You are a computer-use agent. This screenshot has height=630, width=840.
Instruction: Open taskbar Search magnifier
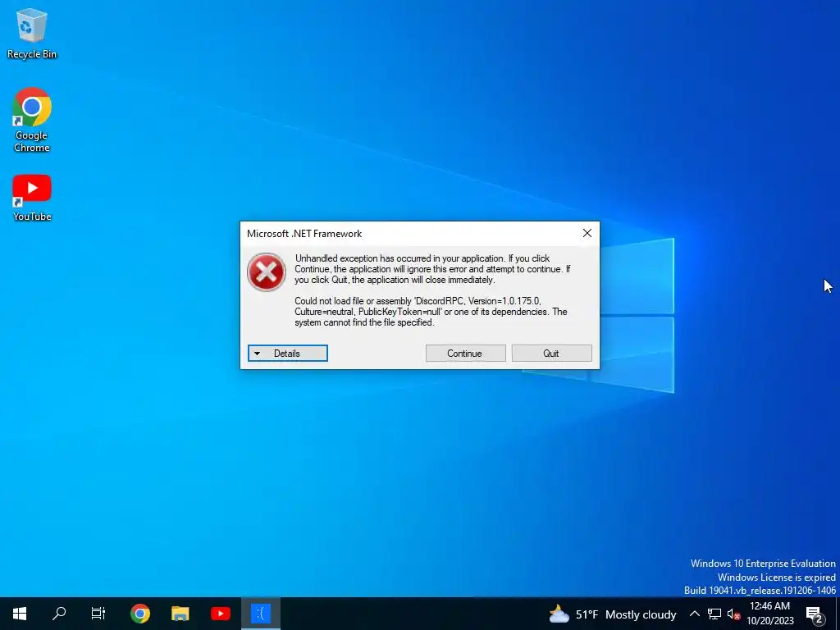59,614
